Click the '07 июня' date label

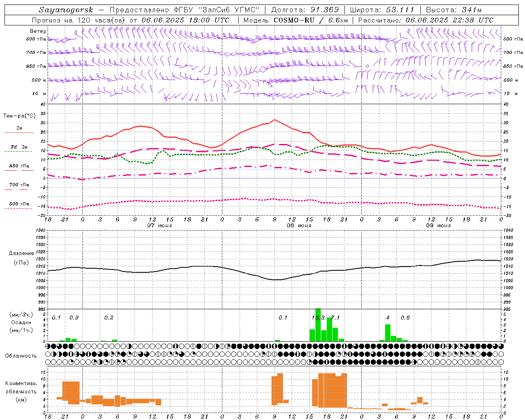[x=160, y=226]
